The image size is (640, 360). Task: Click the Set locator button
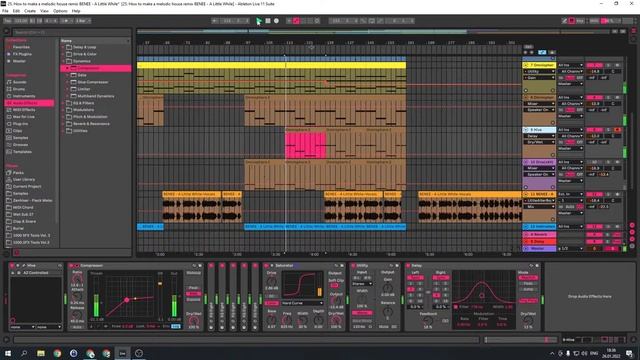click(528, 47)
